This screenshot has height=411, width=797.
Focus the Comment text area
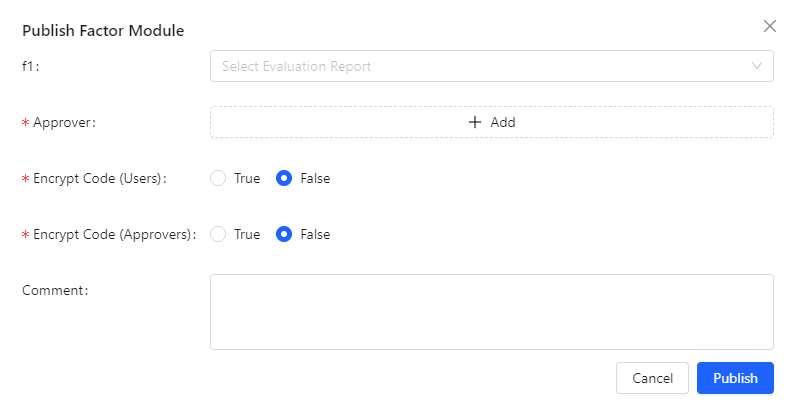click(x=491, y=312)
